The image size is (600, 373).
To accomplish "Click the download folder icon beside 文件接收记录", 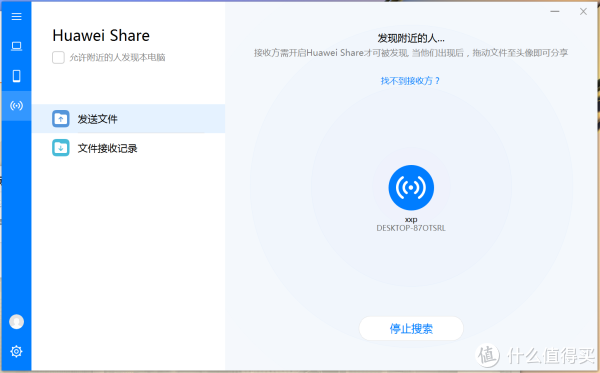I will 60,148.
